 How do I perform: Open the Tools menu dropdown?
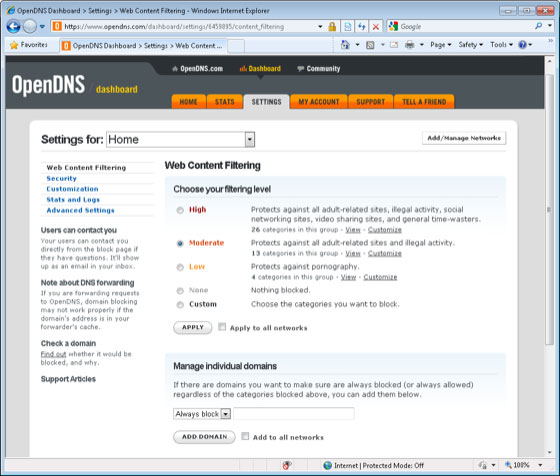tap(501, 45)
